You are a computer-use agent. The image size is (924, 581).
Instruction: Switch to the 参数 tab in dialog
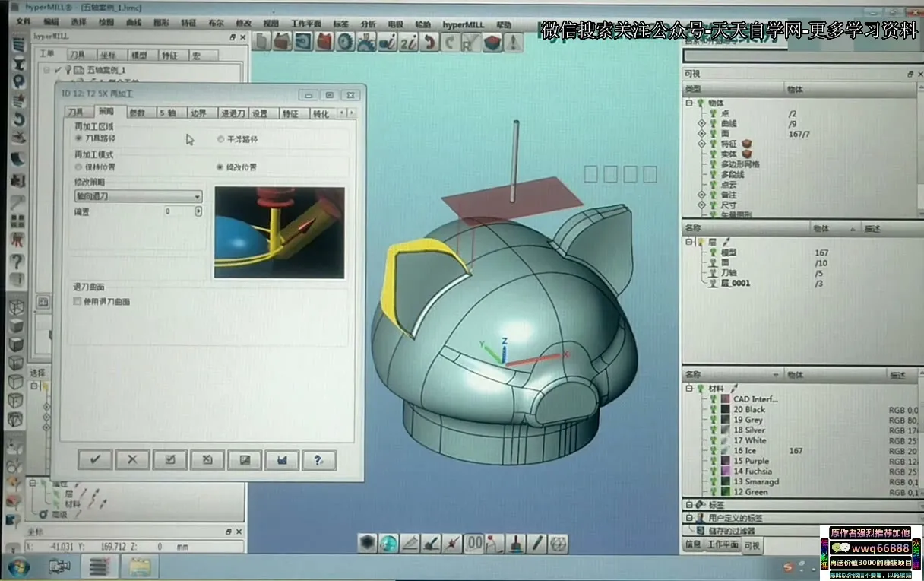pos(137,113)
